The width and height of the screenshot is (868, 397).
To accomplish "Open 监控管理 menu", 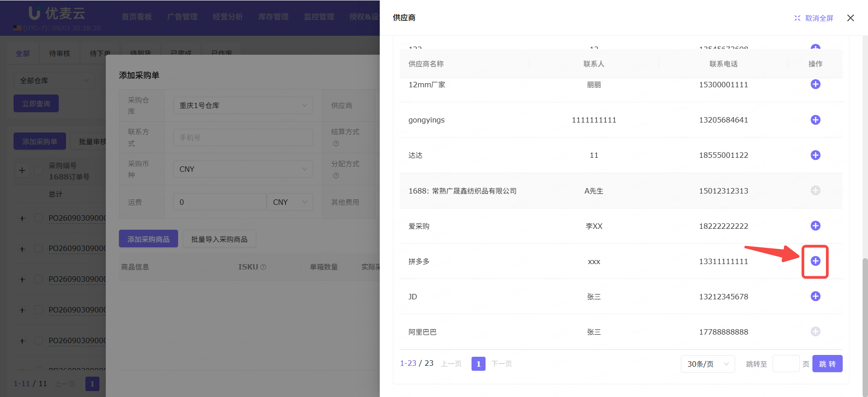I will 319,17.
